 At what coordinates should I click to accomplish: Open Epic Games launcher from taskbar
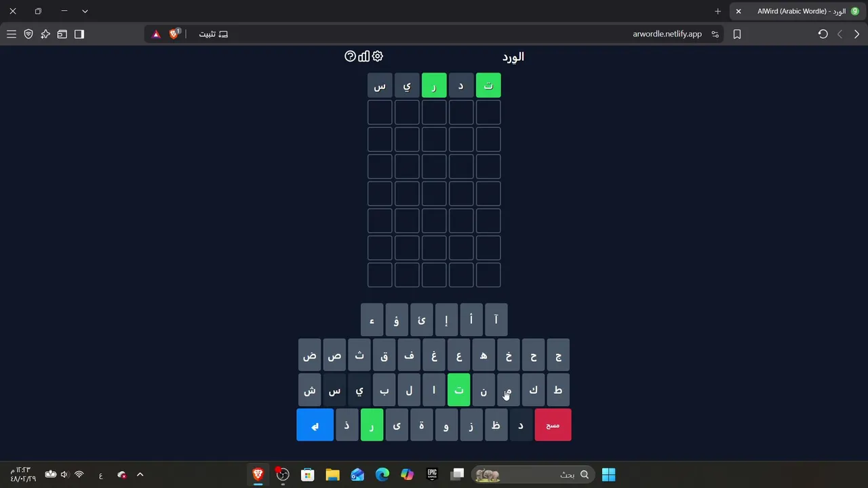coord(432,474)
